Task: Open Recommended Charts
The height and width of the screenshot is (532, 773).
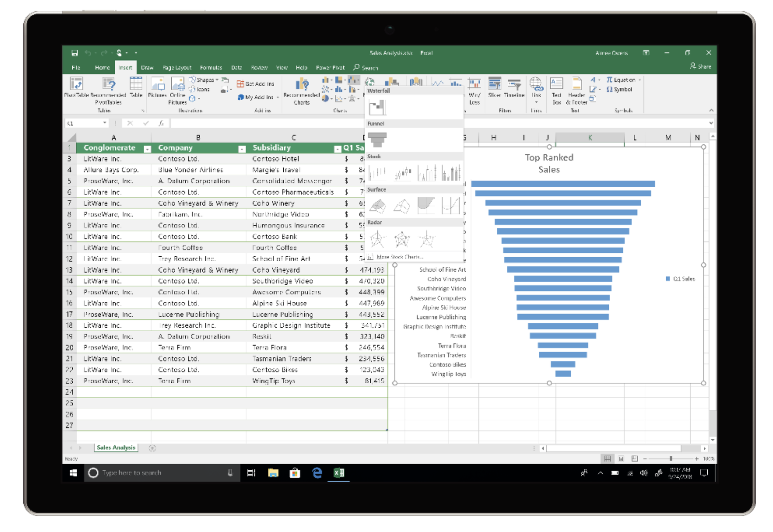Action: (x=302, y=91)
